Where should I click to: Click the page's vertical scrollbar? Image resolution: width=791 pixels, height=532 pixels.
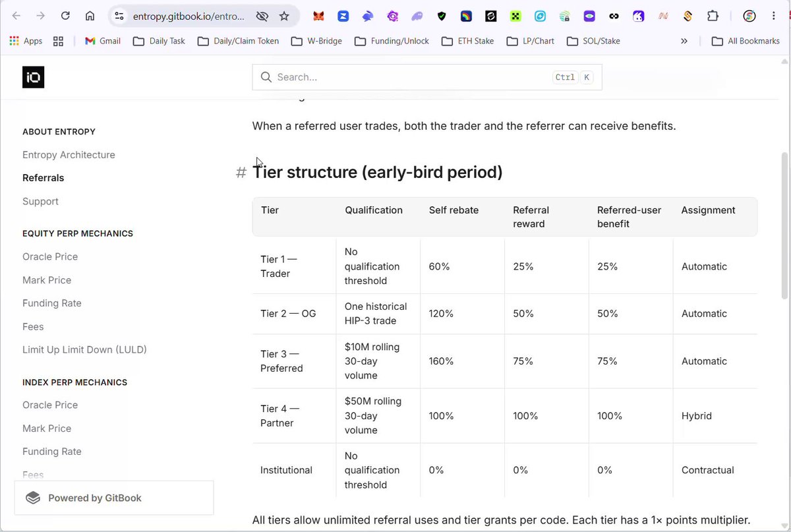784,224
